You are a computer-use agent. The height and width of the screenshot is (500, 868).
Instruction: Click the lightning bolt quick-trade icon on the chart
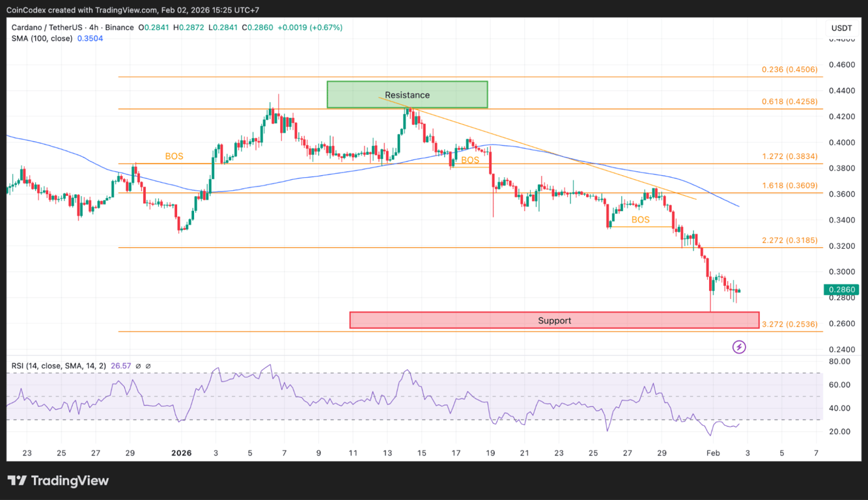point(738,347)
